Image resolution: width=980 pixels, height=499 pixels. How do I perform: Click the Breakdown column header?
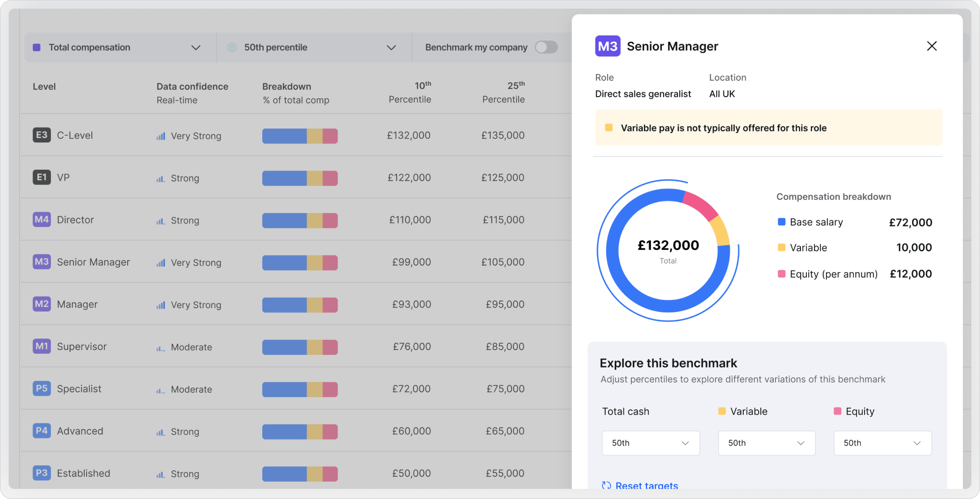[x=287, y=87]
